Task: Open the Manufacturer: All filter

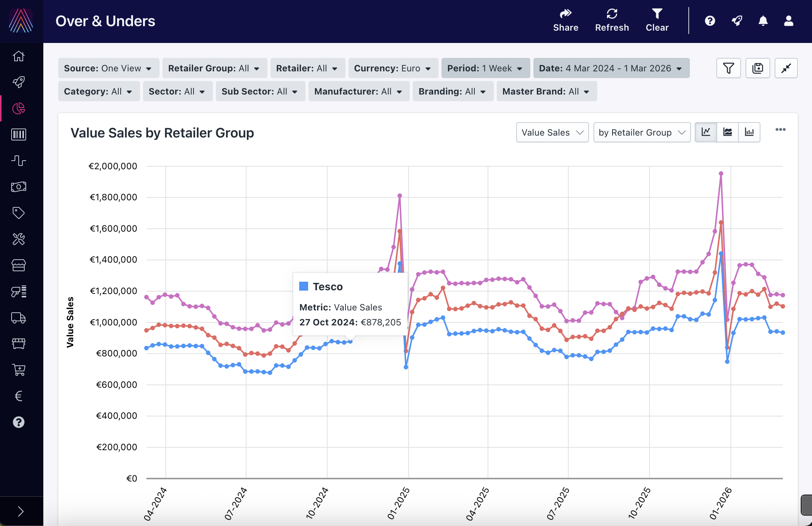Action: click(358, 92)
